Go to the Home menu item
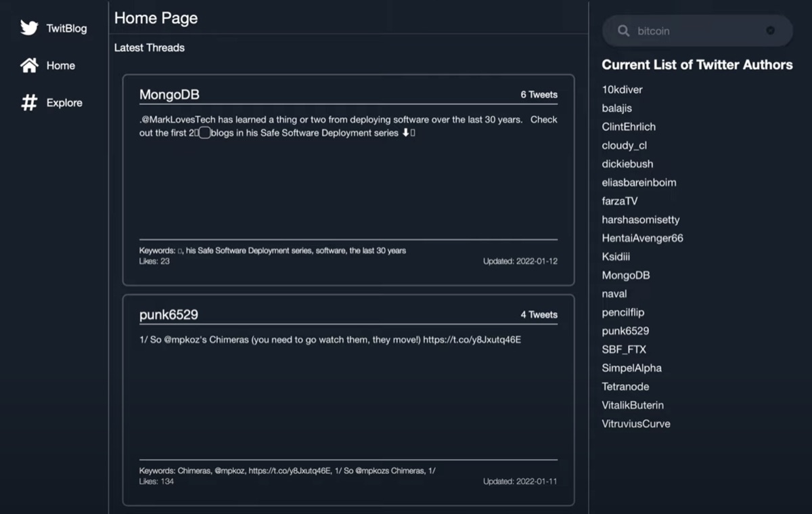Screen dimensions: 812x514 tap(60, 66)
